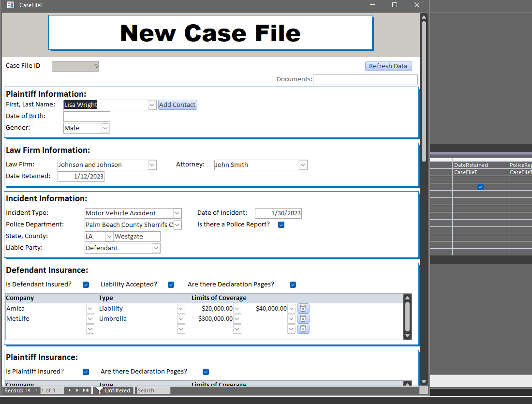
Task: Click the Documents input field
Action: click(365, 79)
